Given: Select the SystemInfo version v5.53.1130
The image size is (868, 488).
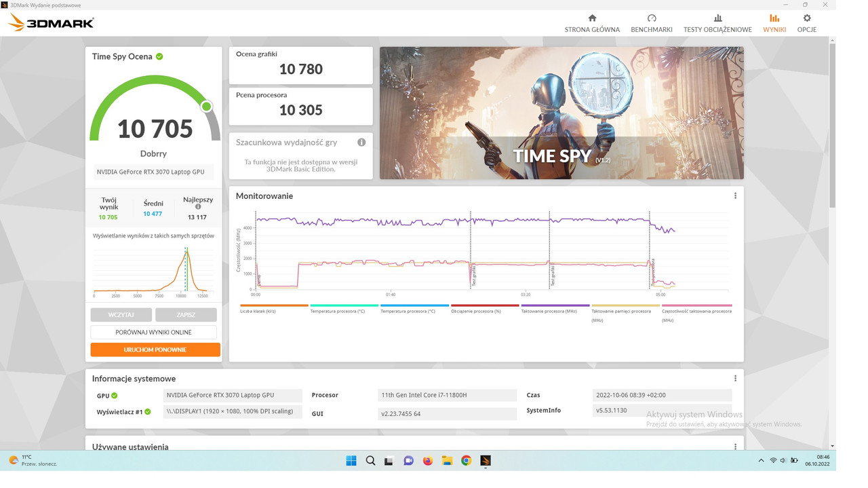Looking at the screenshot, I should coord(662,410).
